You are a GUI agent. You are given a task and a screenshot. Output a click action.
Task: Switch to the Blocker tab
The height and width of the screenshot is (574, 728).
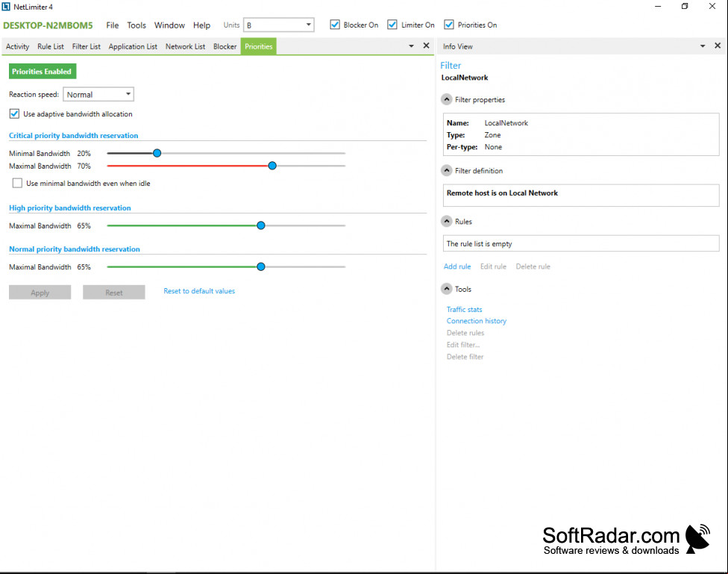pos(225,46)
